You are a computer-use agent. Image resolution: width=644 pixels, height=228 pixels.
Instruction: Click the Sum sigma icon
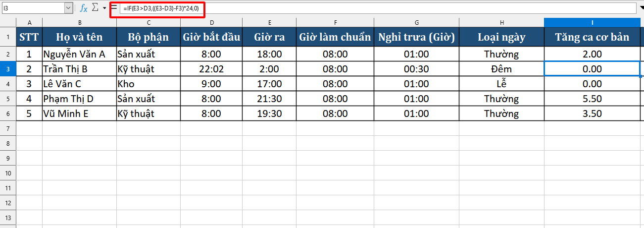[96, 8]
